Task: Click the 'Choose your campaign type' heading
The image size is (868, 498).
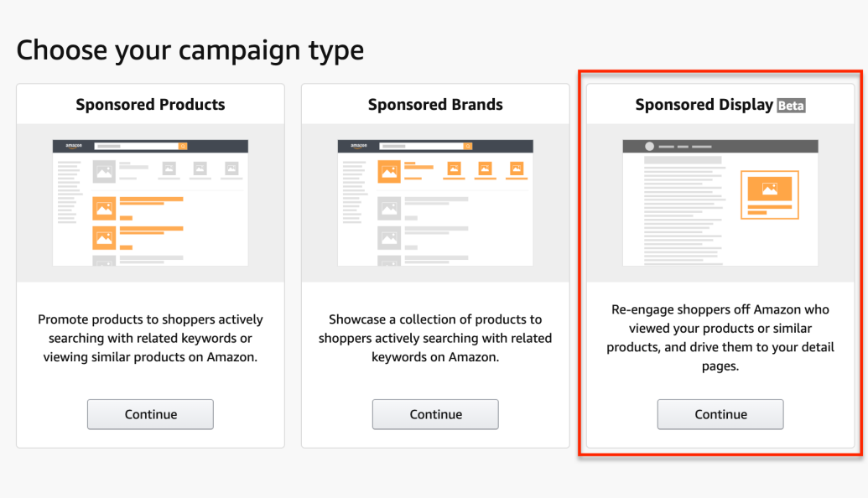Action: pos(190,50)
